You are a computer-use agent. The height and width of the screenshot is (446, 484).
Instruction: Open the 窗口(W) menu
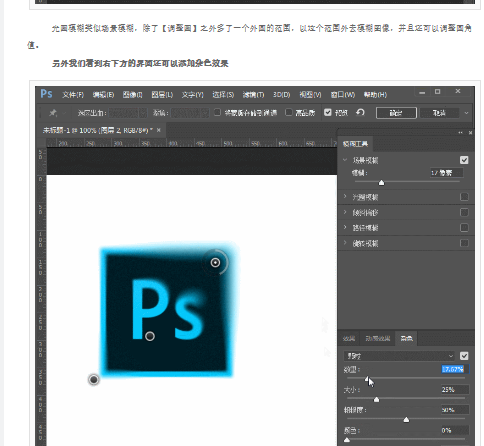click(343, 95)
